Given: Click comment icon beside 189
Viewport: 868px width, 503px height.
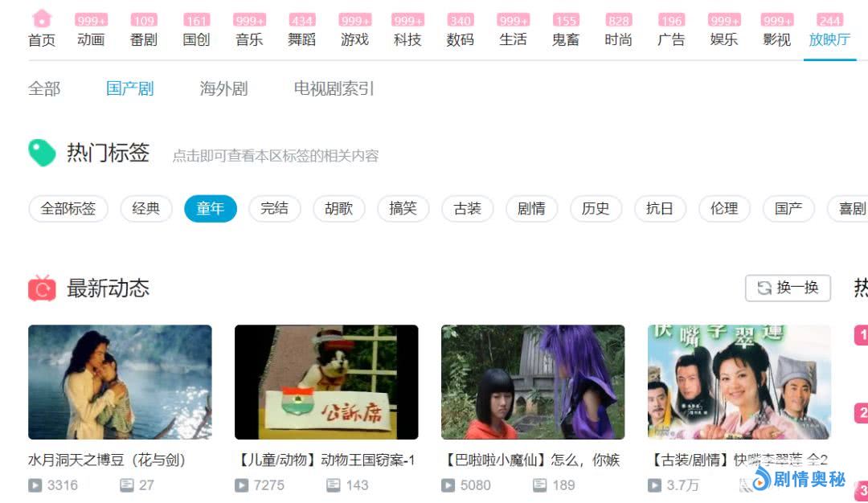Looking at the screenshot, I should coord(540,485).
